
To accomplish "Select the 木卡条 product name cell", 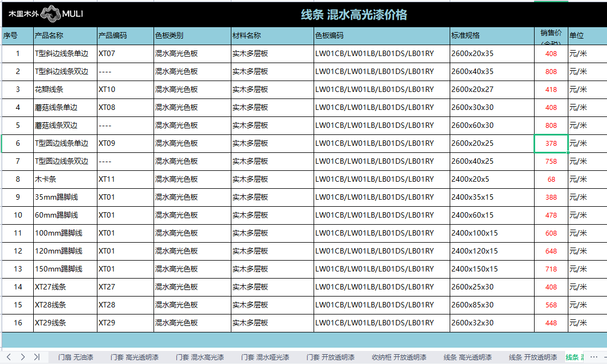I will pyautogui.click(x=65, y=180).
